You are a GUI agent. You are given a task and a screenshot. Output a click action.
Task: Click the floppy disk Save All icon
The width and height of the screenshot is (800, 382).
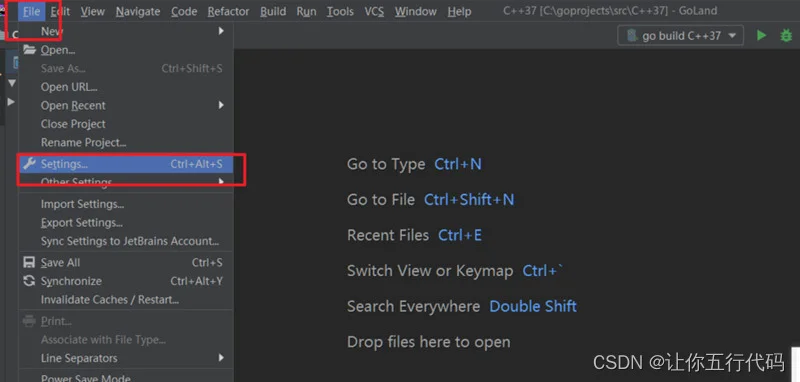pyautogui.click(x=29, y=263)
